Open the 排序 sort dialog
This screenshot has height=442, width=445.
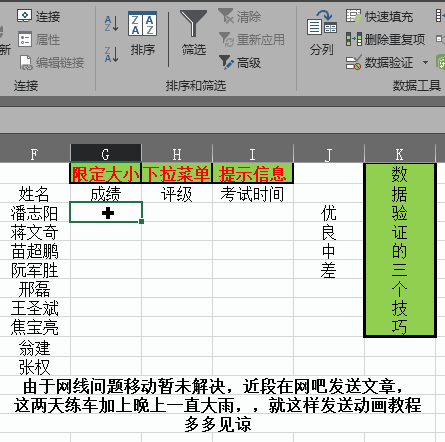pyautogui.click(x=143, y=33)
